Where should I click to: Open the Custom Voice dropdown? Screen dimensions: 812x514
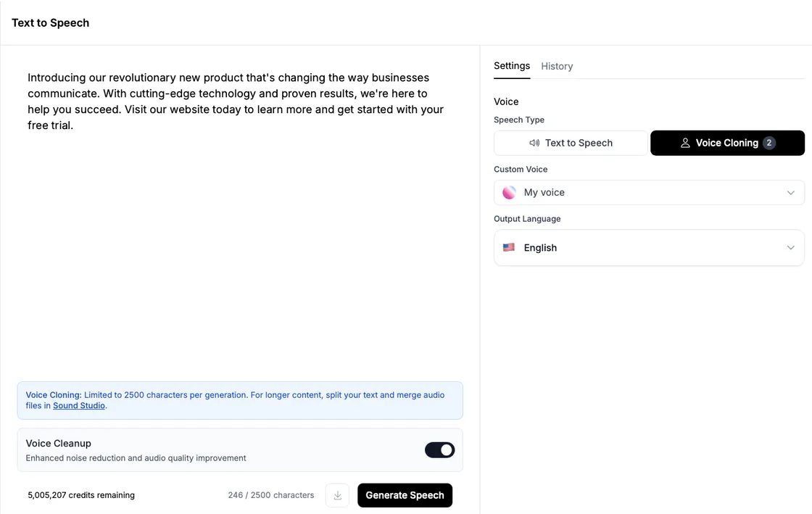coord(648,192)
